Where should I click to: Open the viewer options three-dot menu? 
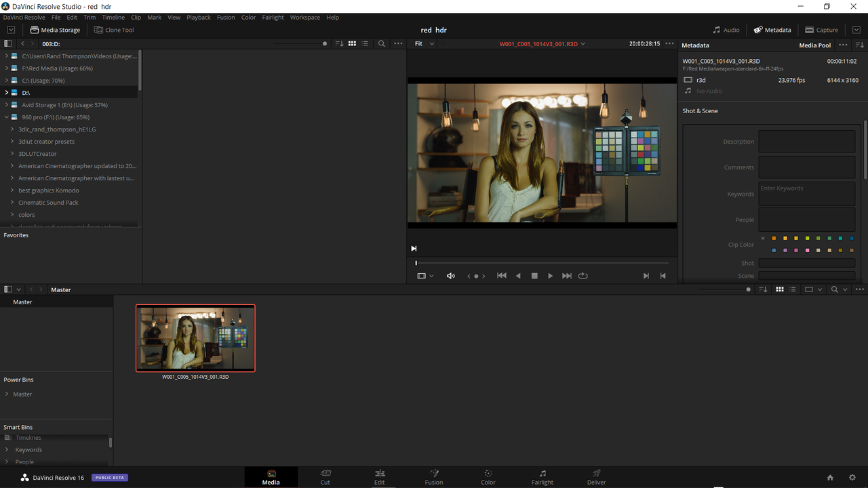669,43
